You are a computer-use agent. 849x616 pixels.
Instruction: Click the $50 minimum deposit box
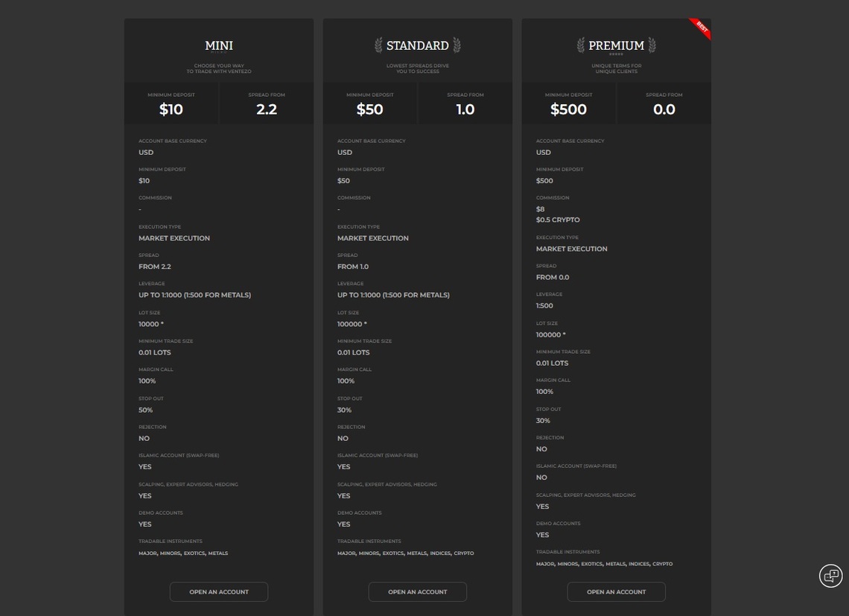pyautogui.click(x=370, y=104)
